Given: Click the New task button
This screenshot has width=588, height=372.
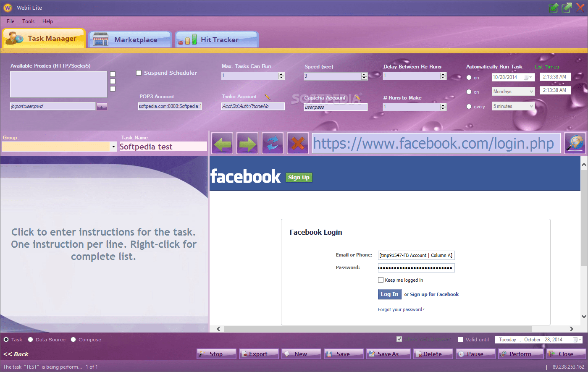Looking at the screenshot, I should click(x=301, y=354).
